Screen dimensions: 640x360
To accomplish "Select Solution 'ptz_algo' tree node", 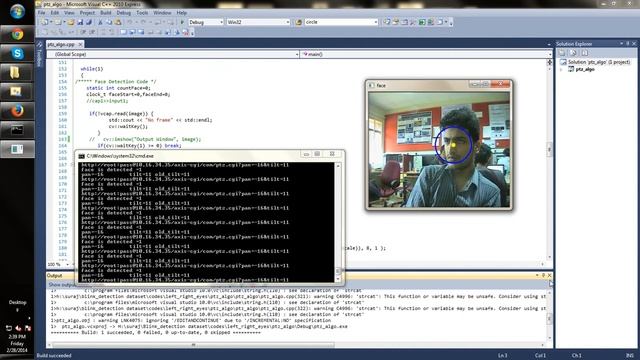I will 599,62.
